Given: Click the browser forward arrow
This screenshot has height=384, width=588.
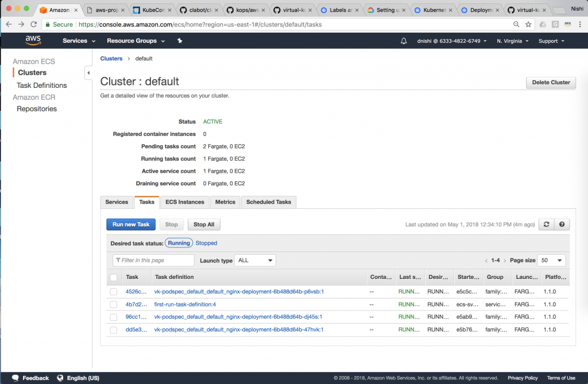Looking at the screenshot, I should tap(21, 24).
